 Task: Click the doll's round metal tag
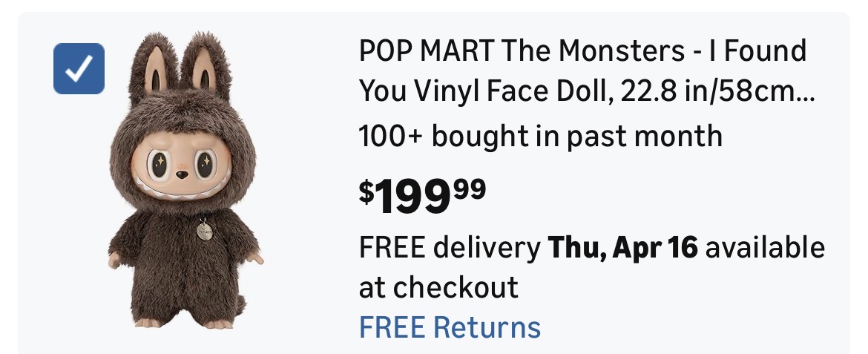click(x=201, y=231)
